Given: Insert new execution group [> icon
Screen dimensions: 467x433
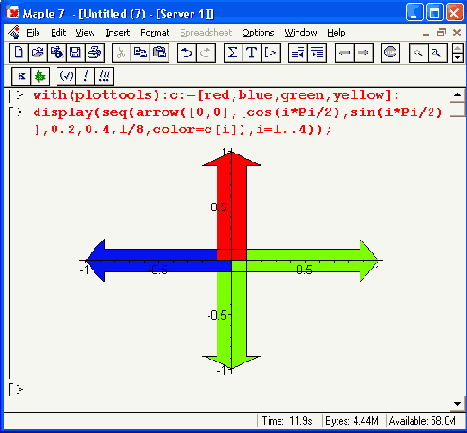Looking at the screenshot, I should coord(271,53).
